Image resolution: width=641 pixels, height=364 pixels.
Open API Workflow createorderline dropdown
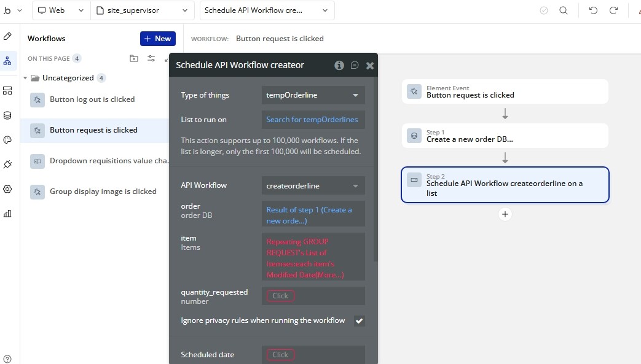point(313,186)
